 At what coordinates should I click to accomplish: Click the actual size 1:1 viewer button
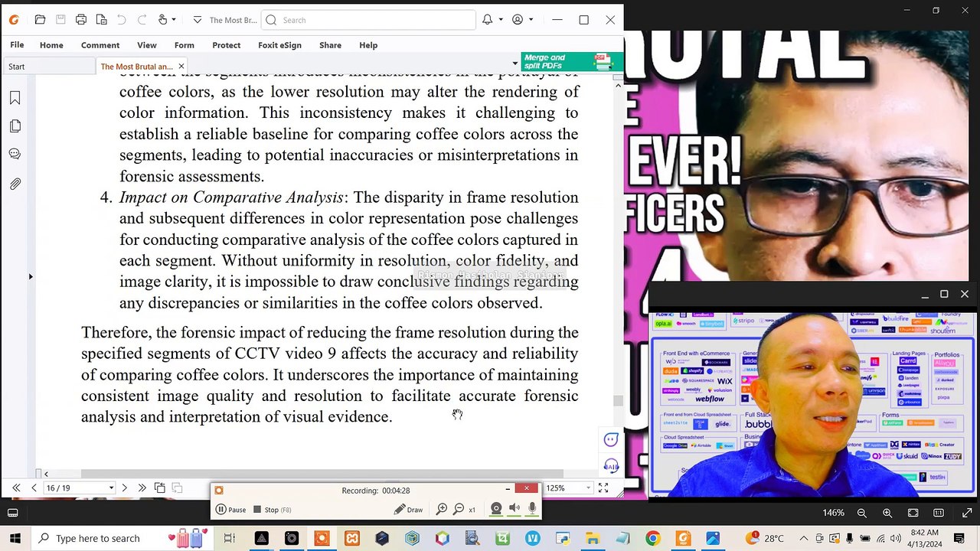pos(939,513)
